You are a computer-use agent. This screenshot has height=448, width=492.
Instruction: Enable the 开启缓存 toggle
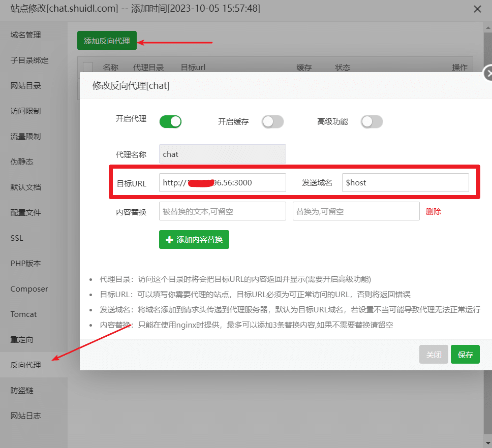coord(272,121)
